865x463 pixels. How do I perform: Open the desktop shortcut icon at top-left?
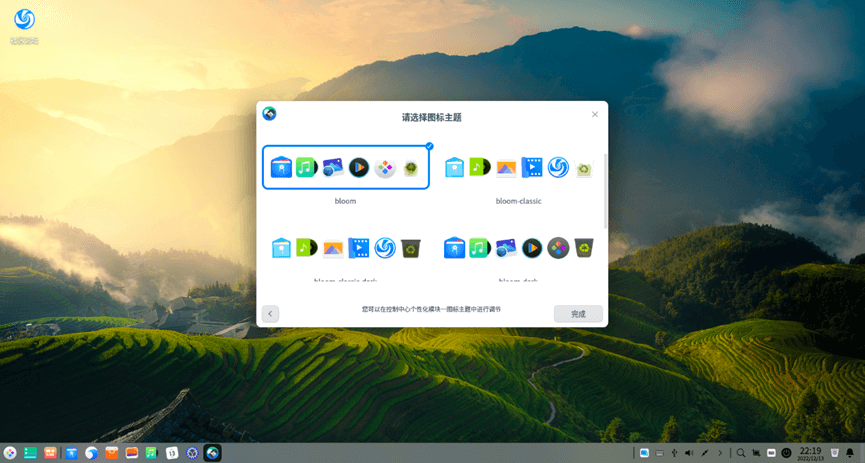click(24, 20)
